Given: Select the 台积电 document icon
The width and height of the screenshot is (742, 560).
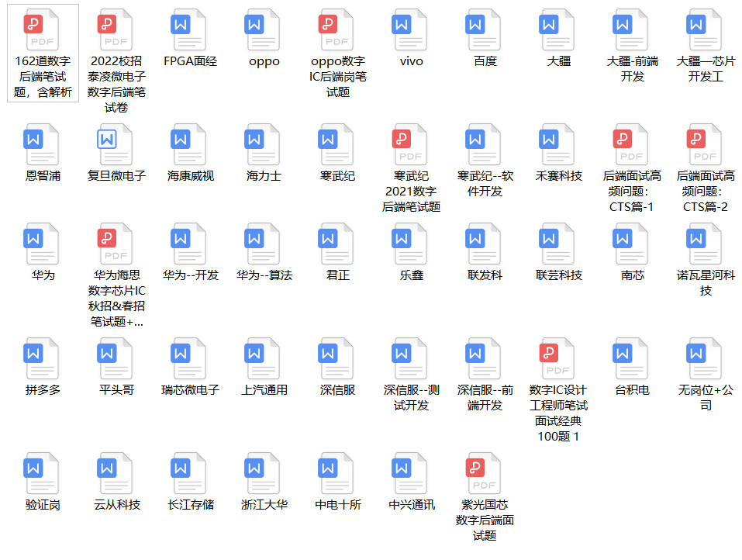Looking at the screenshot, I should pyautogui.click(x=631, y=358).
